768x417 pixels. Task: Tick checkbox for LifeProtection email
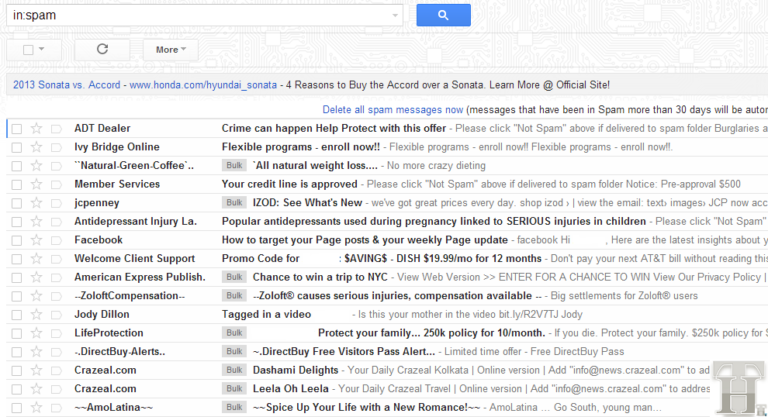click(x=17, y=334)
